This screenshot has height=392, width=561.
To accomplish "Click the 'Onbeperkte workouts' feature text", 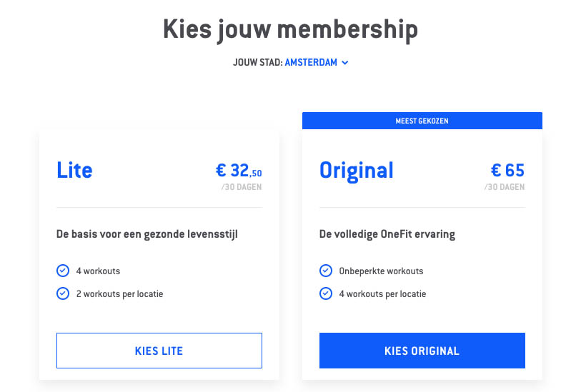I will click(381, 271).
